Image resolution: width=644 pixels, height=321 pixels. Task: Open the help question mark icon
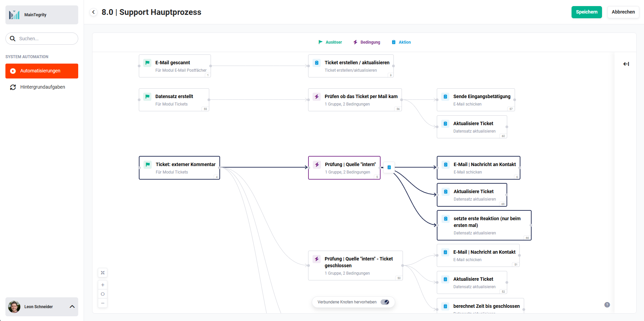click(607, 305)
